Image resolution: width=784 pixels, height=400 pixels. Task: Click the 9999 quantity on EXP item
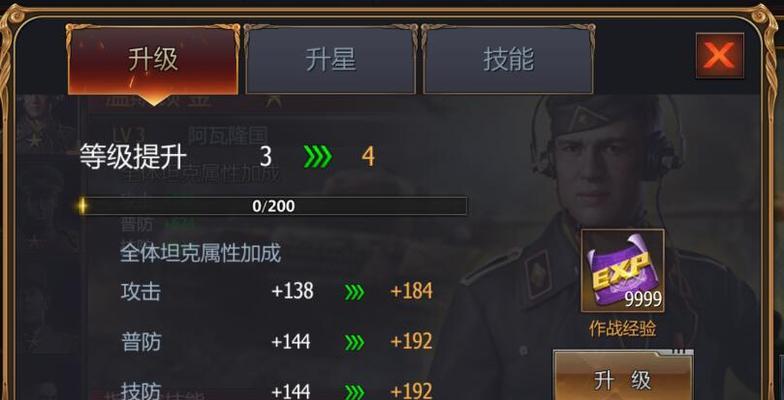tap(643, 300)
